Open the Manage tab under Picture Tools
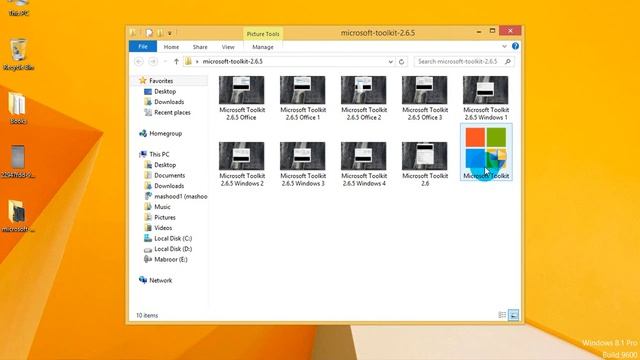The height and width of the screenshot is (360, 640). 263,47
